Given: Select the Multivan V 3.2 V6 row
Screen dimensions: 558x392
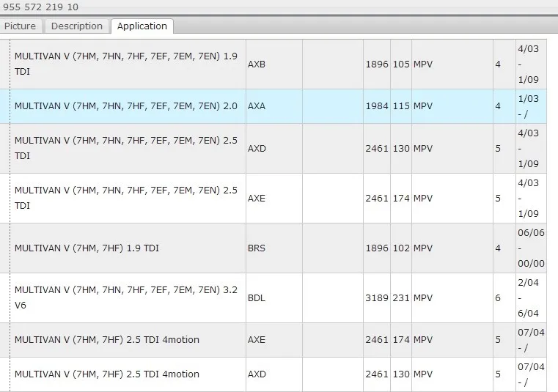Looking at the screenshot, I should 273,298.
